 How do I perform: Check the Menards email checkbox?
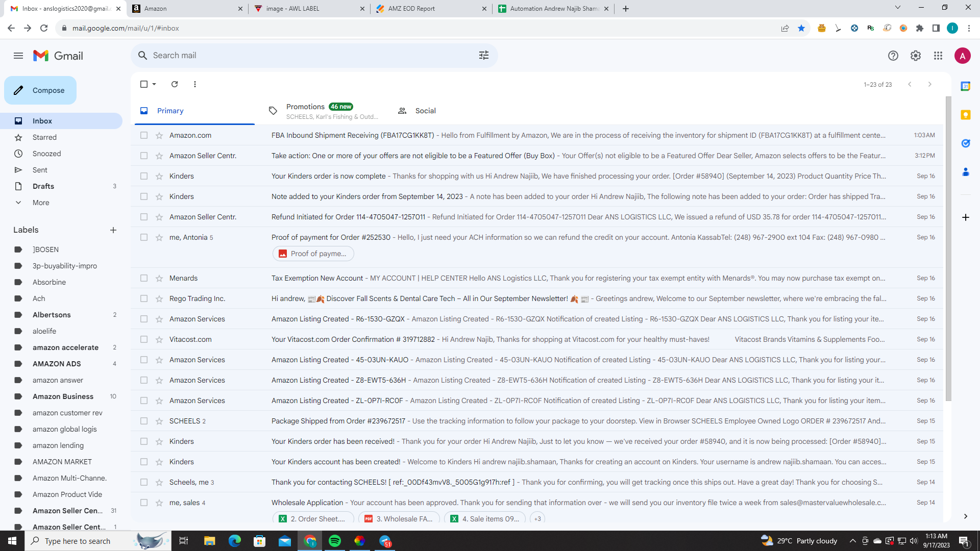click(x=144, y=278)
